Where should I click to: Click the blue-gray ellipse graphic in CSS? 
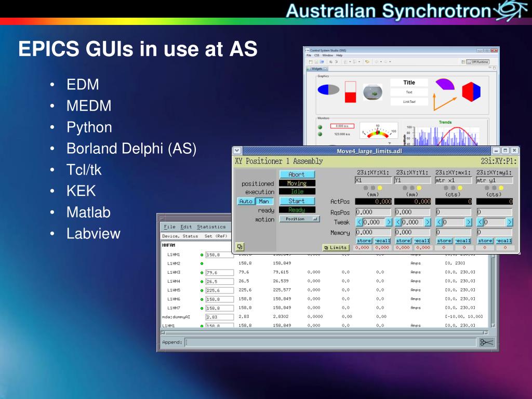point(328,89)
